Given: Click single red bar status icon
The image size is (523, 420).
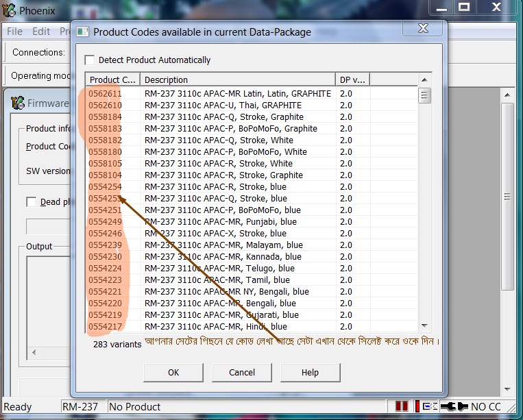Looking at the screenshot, I should click(417, 407).
